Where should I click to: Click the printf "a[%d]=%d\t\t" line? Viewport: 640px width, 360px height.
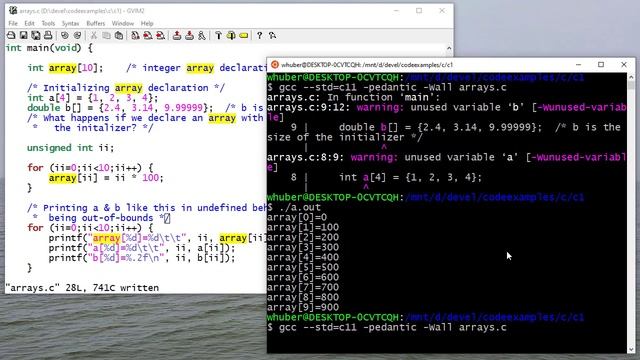click(142, 248)
